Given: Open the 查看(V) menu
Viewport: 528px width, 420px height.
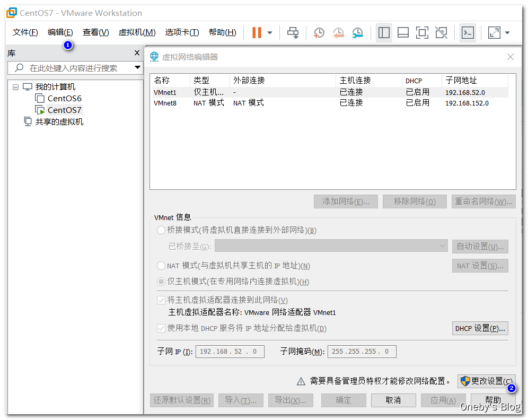Looking at the screenshot, I should pos(95,32).
